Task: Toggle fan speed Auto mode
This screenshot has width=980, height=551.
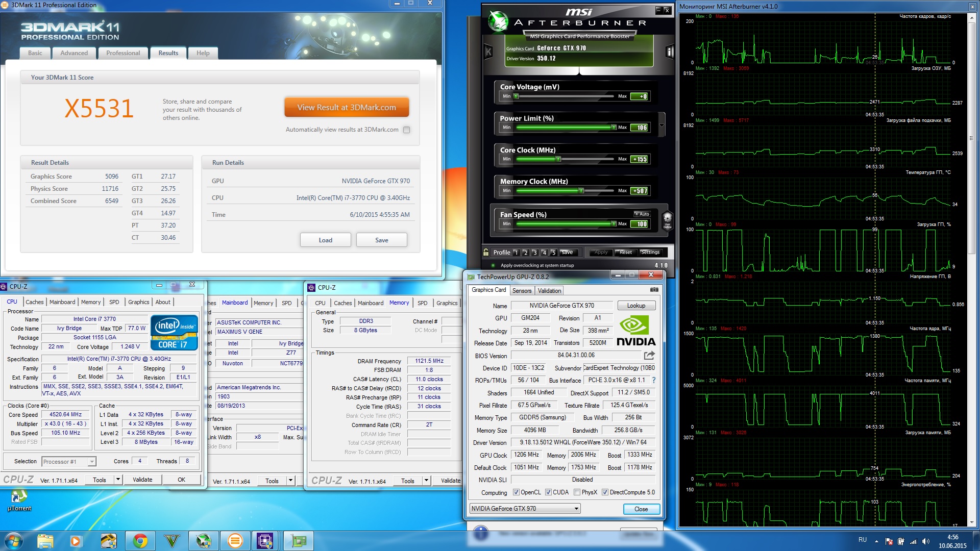Action: 642,214
